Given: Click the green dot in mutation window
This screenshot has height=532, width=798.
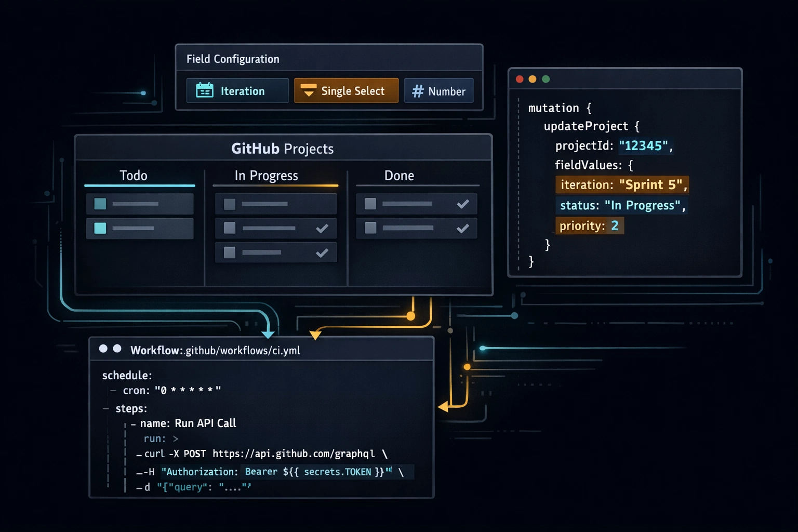Looking at the screenshot, I should [546, 79].
